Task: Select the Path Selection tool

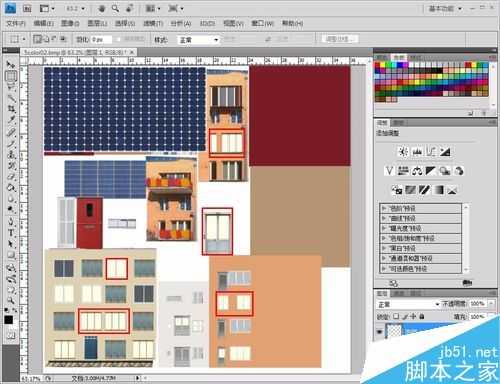Action: (11, 244)
